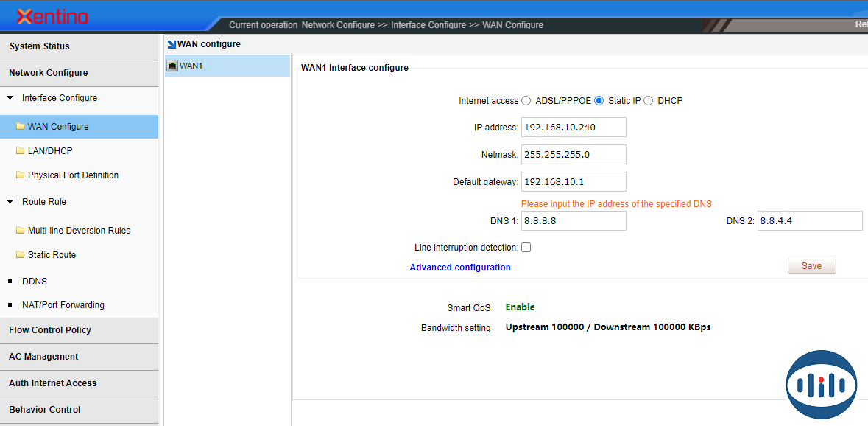Screen dimensions: 868x426
Task: Click the LAN/DHCP folder icon
Action: point(20,150)
